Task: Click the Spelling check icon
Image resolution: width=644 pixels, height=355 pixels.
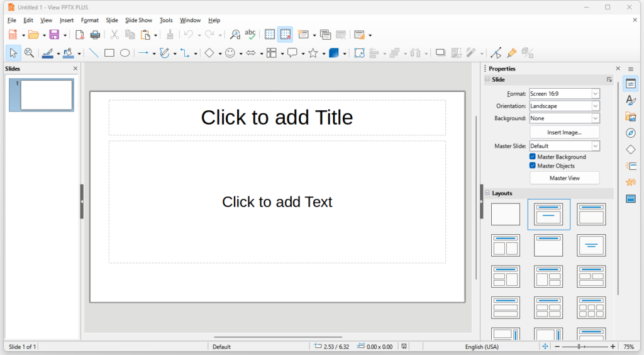Action: click(x=250, y=35)
